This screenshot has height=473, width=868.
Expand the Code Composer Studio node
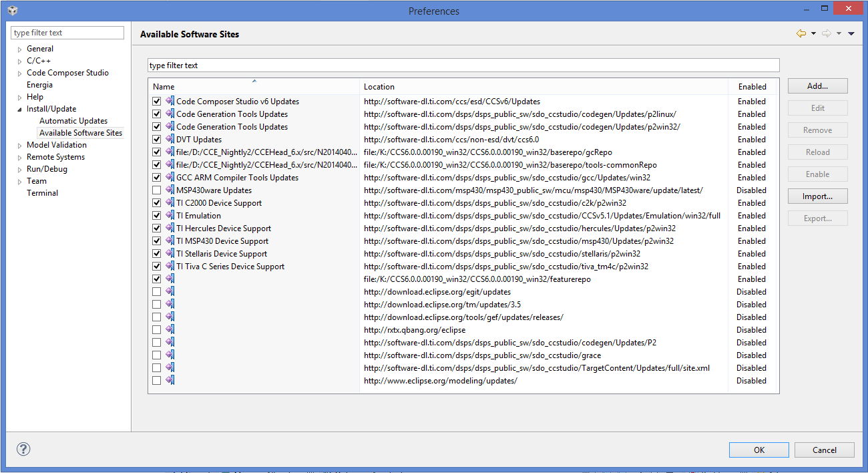pyautogui.click(x=19, y=73)
